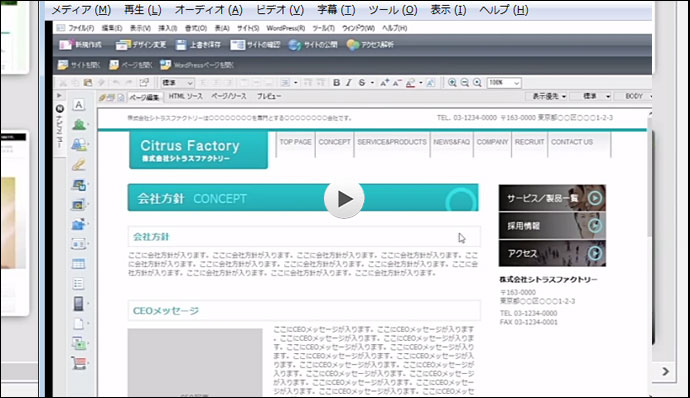Click the shopping cart icon
The image size is (690, 398).
tap(79, 363)
